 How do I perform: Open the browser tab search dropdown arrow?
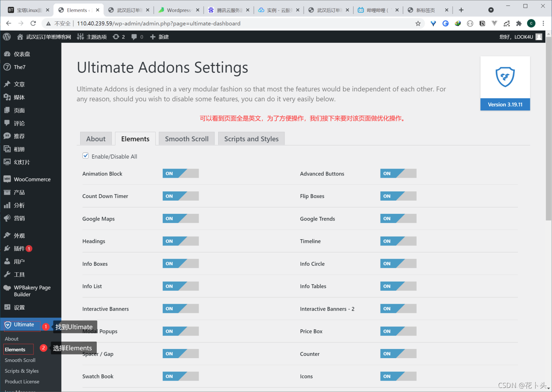coord(491,10)
